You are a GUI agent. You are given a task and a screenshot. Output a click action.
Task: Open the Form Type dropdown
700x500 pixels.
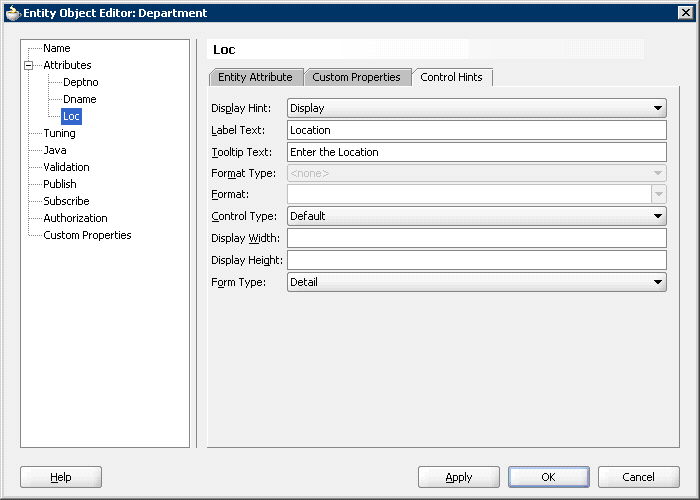coord(658,283)
